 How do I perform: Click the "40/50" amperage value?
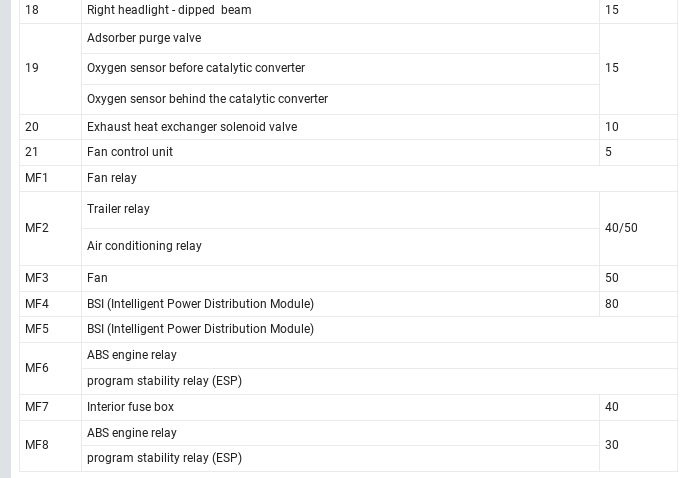(621, 228)
